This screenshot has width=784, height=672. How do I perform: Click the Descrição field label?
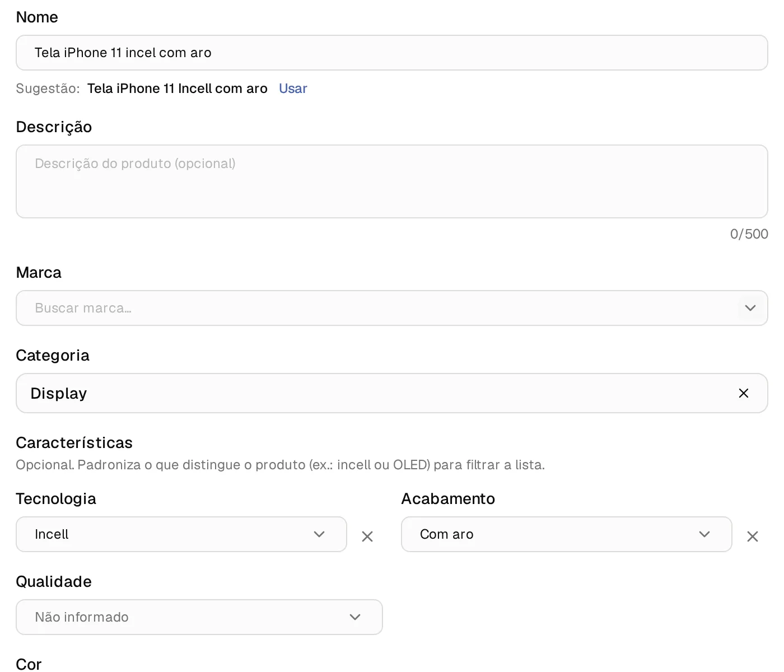coord(54,127)
